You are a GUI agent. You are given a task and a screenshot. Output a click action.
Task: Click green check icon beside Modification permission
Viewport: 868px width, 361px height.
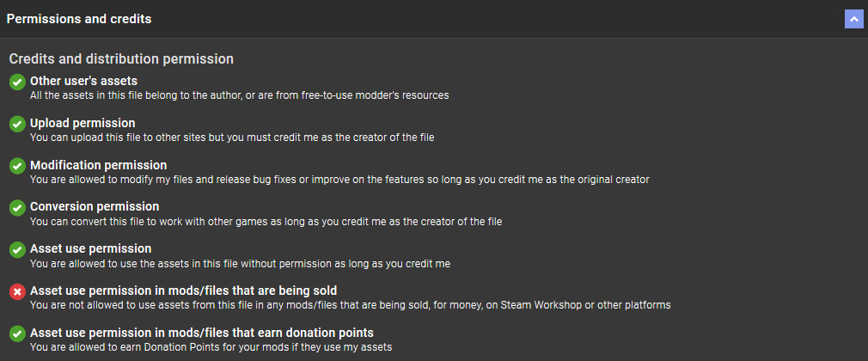pos(17,166)
